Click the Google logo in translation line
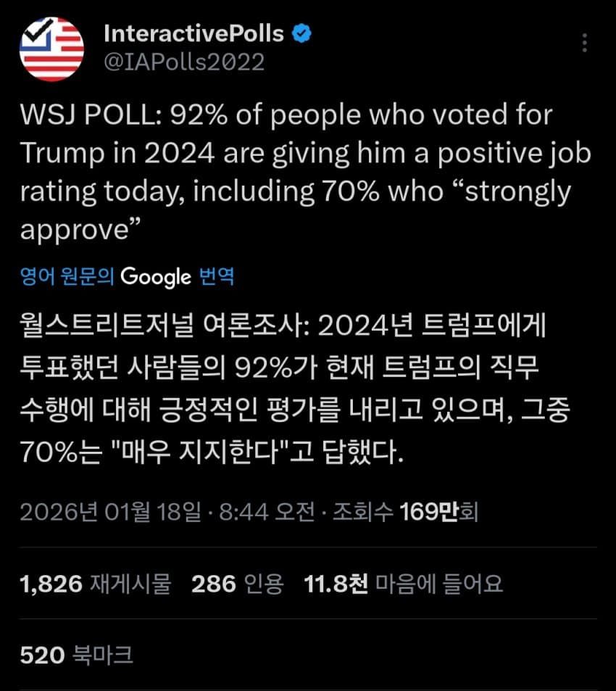The height and width of the screenshot is (691, 616). tap(156, 276)
